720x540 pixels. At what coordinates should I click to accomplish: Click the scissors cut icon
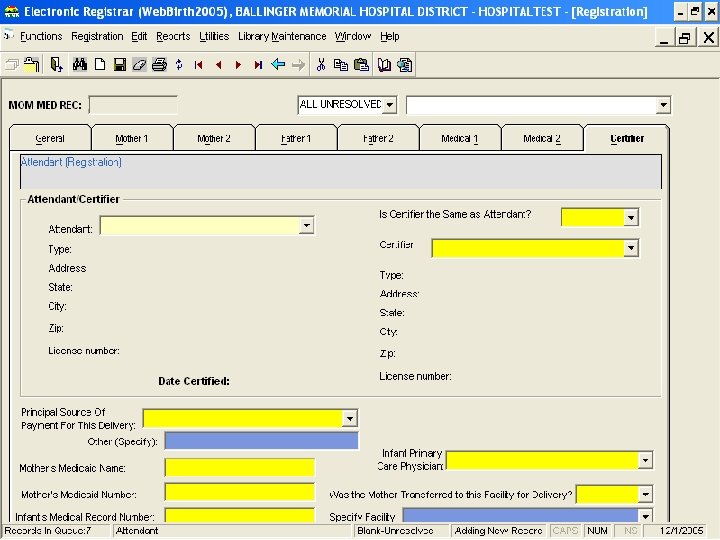click(x=321, y=65)
